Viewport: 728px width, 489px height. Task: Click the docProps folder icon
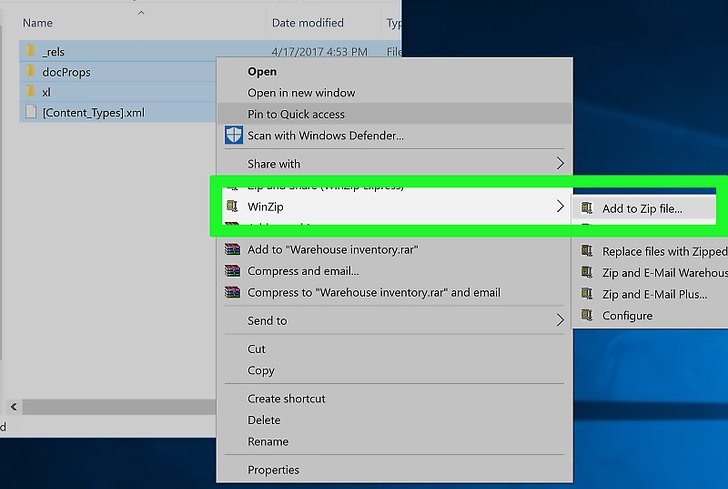[x=31, y=71]
